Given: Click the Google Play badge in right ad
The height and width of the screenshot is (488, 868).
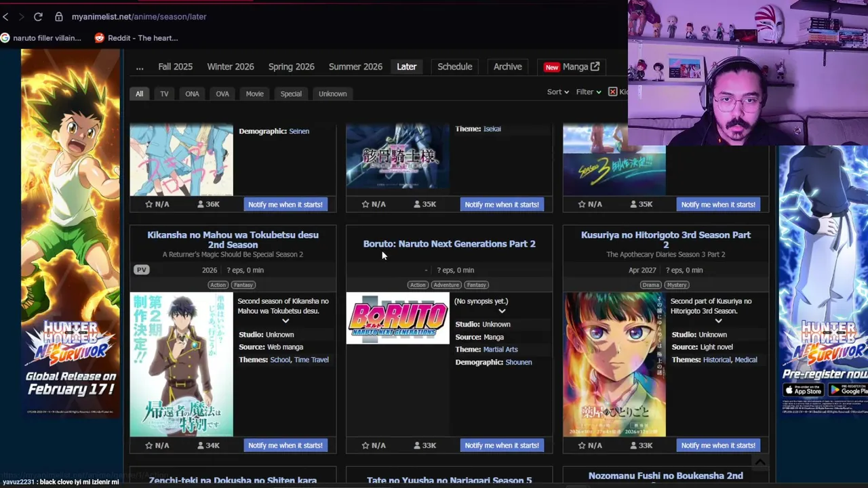Looking at the screenshot, I should [x=848, y=390].
